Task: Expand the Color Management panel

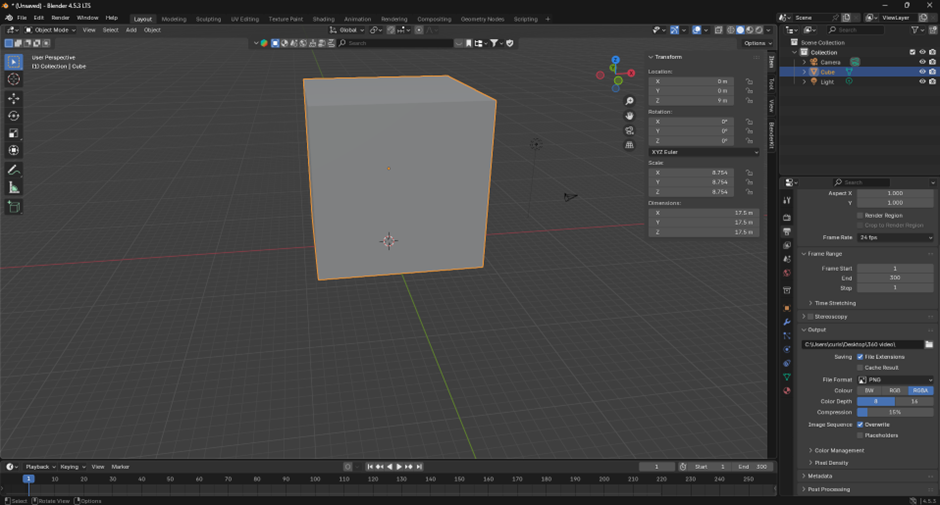Action: click(838, 450)
